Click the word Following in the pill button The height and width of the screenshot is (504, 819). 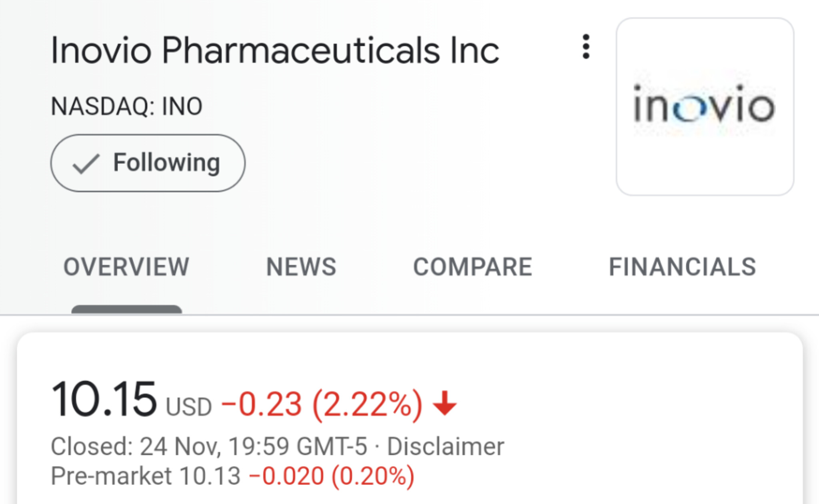167,162
